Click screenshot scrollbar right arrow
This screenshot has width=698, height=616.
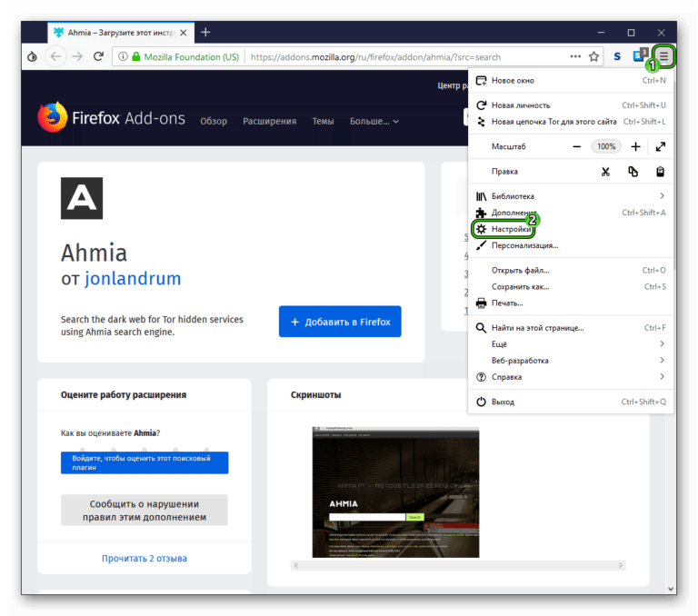(x=620, y=566)
